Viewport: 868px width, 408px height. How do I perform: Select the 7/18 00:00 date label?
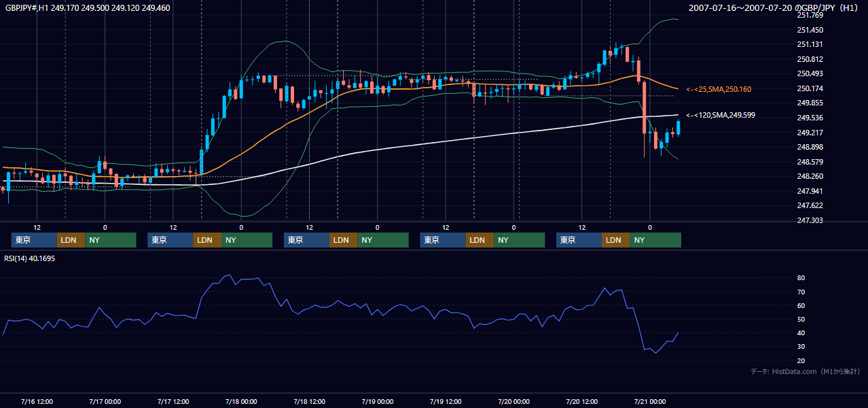(241, 401)
